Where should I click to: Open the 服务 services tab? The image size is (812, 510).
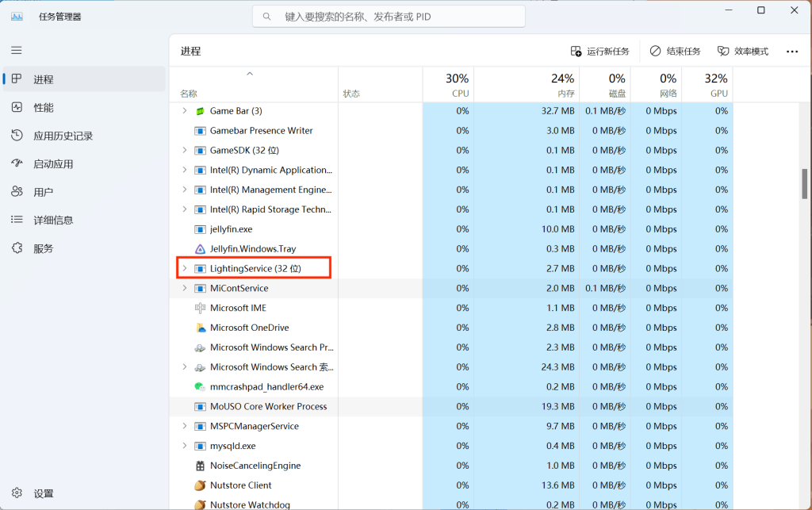[x=84, y=248]
